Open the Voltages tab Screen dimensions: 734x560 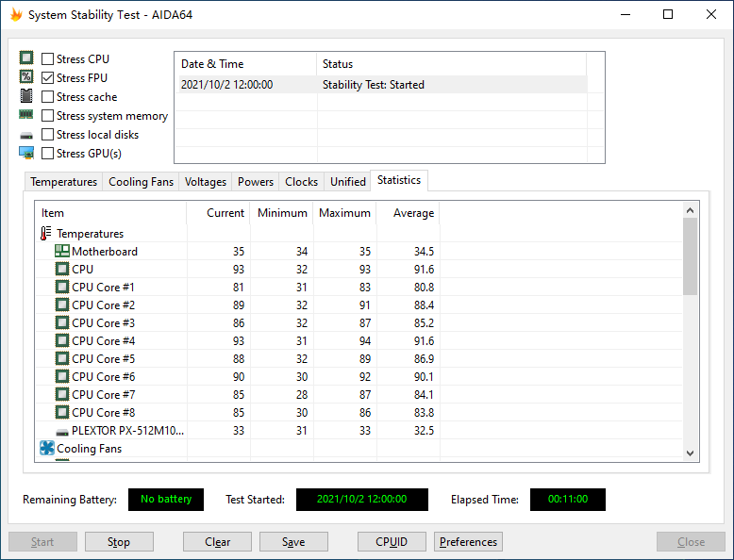pos(205,182)
